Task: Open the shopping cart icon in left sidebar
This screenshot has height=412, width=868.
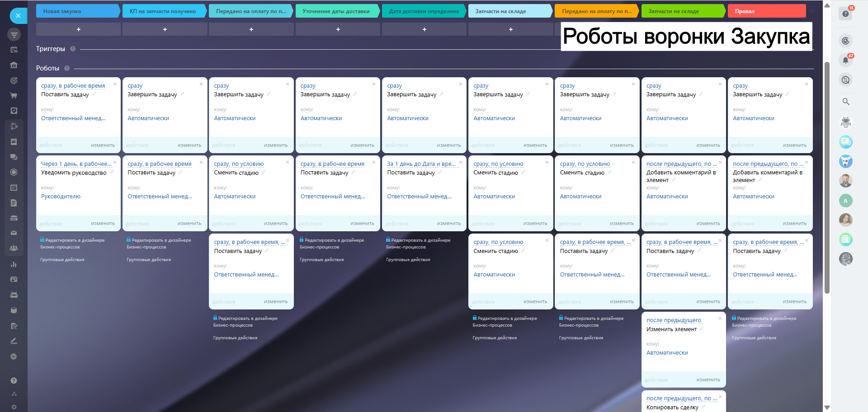Action: pos(14,95)
